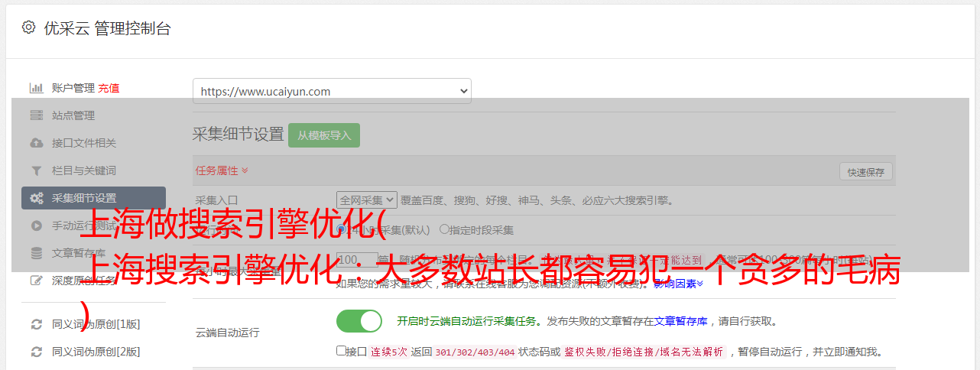The width and height of the screenshot is (980, 370).
Task: Click the green 从模板导入 button
Action: coord(324,135)
